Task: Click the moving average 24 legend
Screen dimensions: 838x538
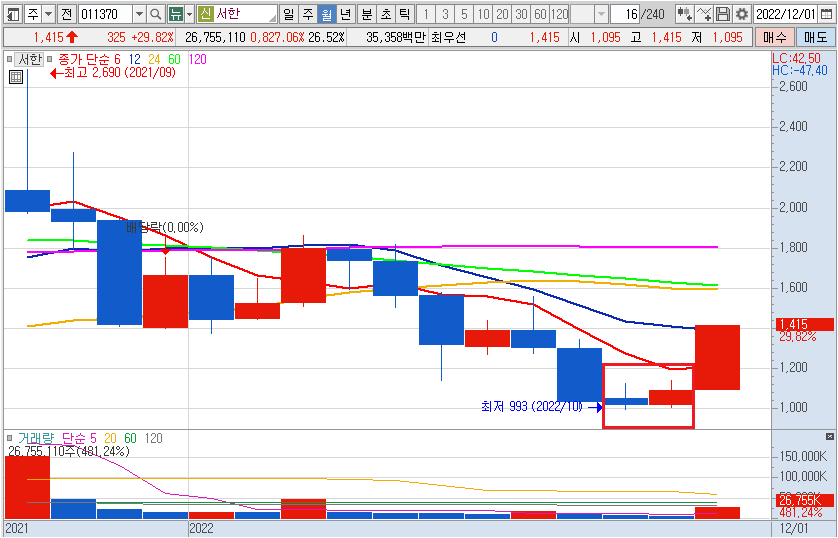Action: (154, 59)
